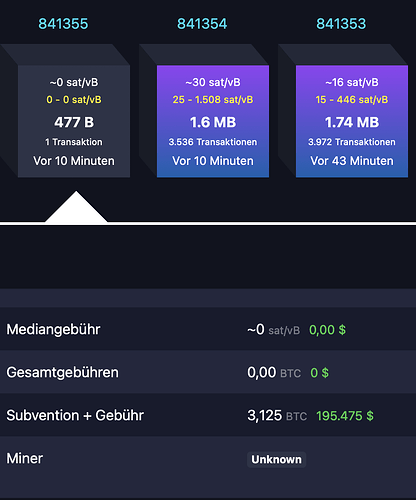
Task: Click the Unknown miner badge
Action: (x=276, y=459)
